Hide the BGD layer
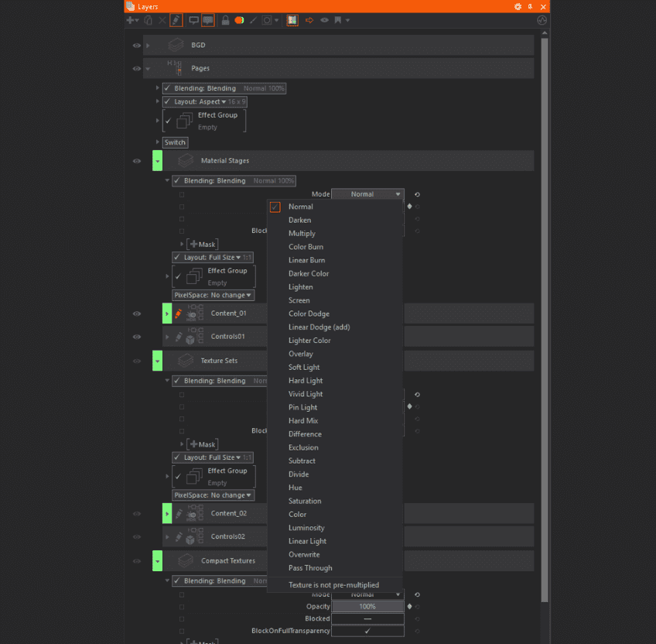The height and width of the screenshot is (644, 656). pyautogui.click(x=137, y=46)
